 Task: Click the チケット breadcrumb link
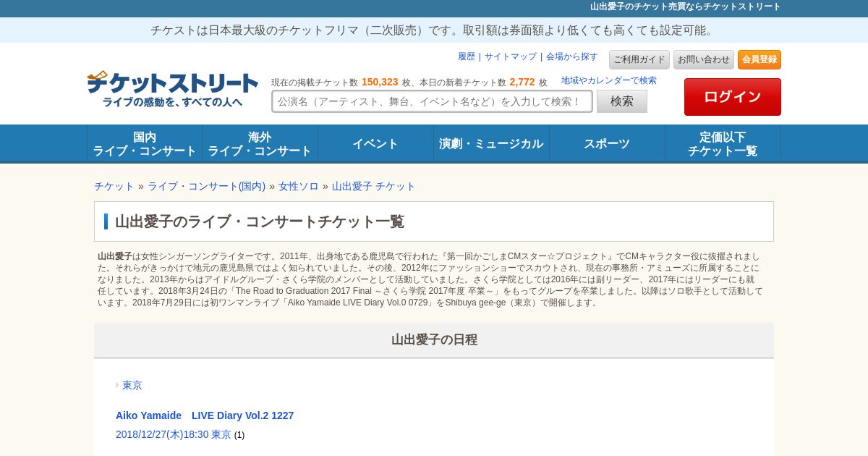tap(114, 186)
